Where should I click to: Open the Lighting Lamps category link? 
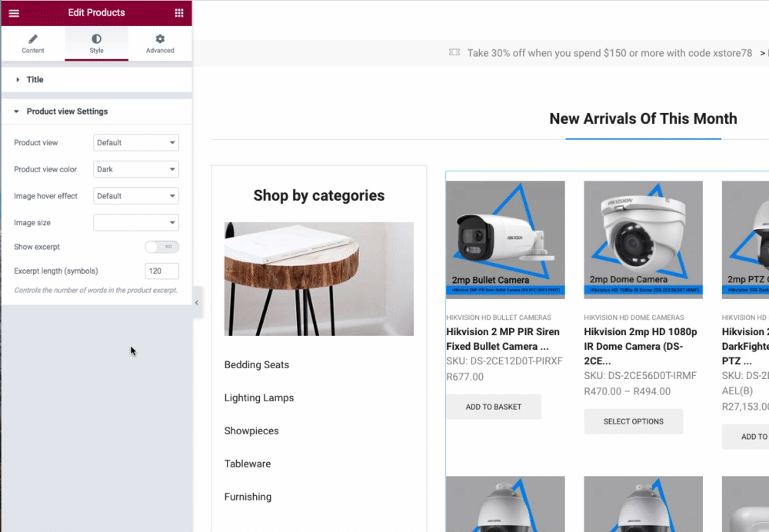click(259, 397)
